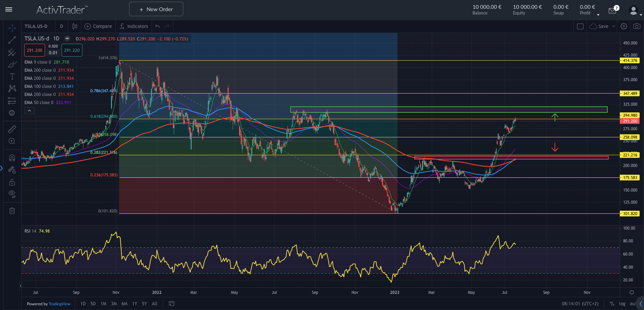Expand the Save layout dropdown arrow
The height and width of the screenshot is (310, 644).
[x=614, y=26]
